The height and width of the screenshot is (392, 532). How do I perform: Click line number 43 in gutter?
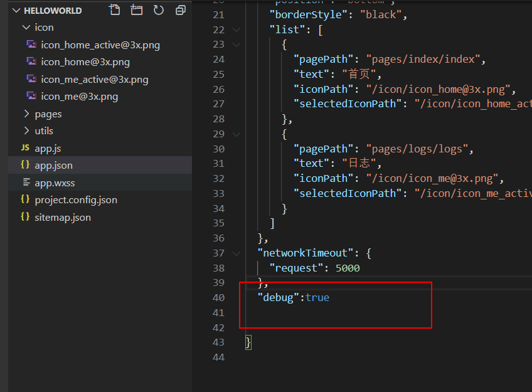pos(219,342)
